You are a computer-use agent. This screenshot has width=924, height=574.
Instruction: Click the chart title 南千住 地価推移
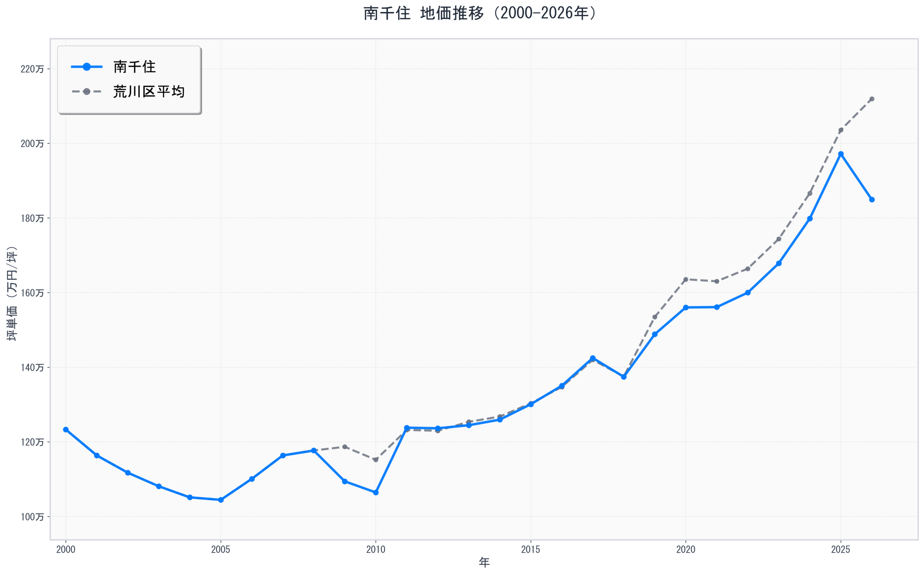[x=479, y=13]
